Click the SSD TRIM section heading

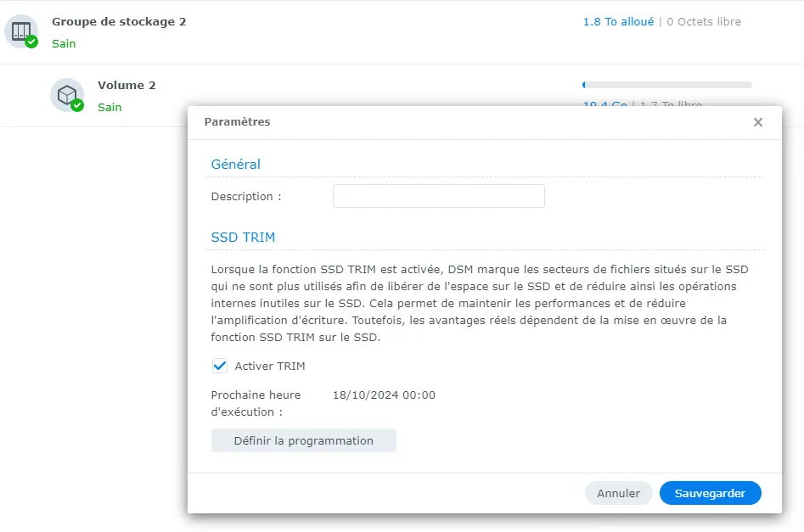click(x=243, y=238)
